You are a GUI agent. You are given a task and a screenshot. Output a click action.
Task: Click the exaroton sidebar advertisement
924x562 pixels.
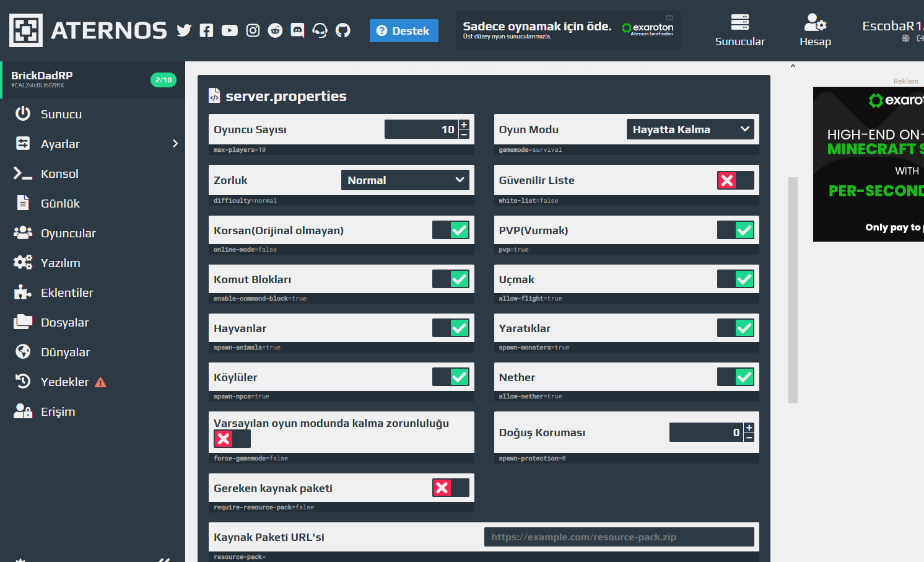(x=868, y=164)
